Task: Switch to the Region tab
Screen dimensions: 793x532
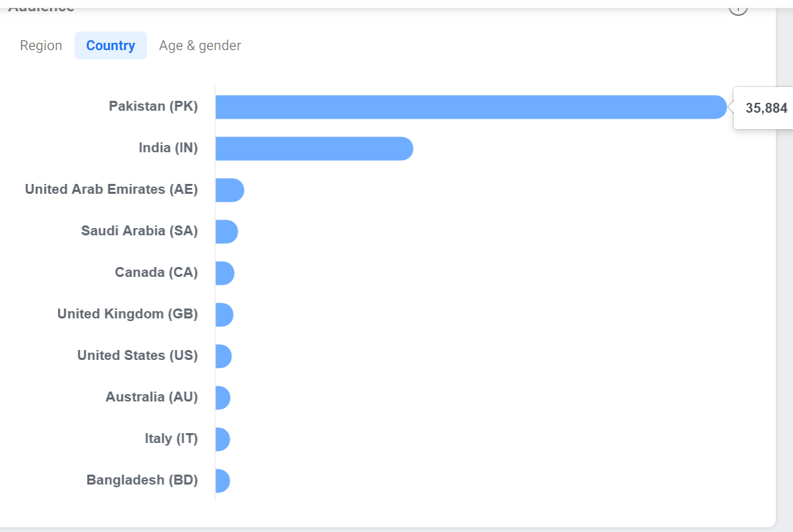Action: pos(41,45)
